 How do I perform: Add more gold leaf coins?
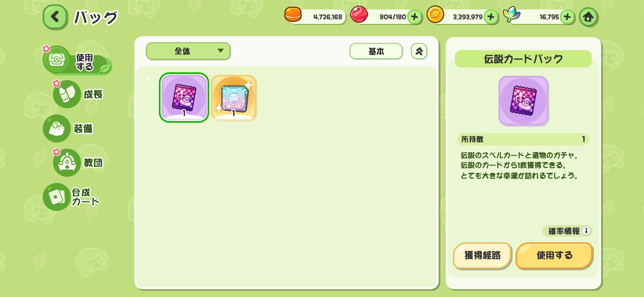pyautogui.click(x=491, y=17)
